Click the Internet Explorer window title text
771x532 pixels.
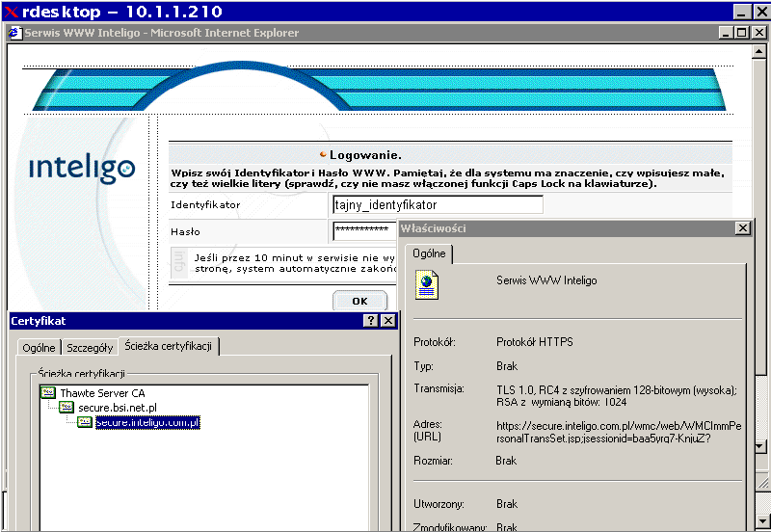pyautogui.click(x=162, y=33)
